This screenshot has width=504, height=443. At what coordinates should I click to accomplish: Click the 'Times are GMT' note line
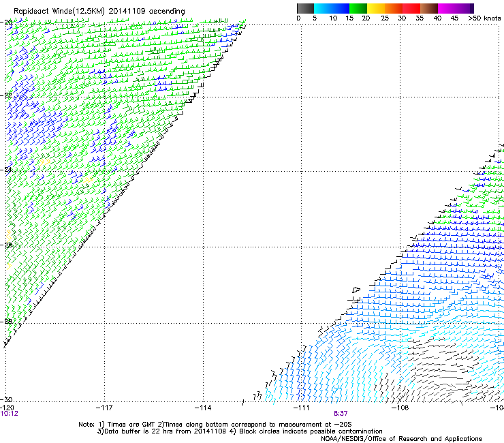(x=215, y=425)
